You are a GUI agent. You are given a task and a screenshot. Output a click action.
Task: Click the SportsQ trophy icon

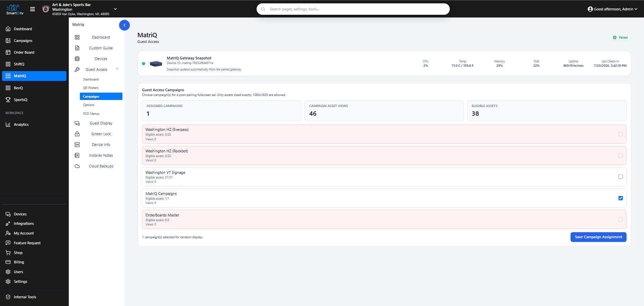point(8,100)
